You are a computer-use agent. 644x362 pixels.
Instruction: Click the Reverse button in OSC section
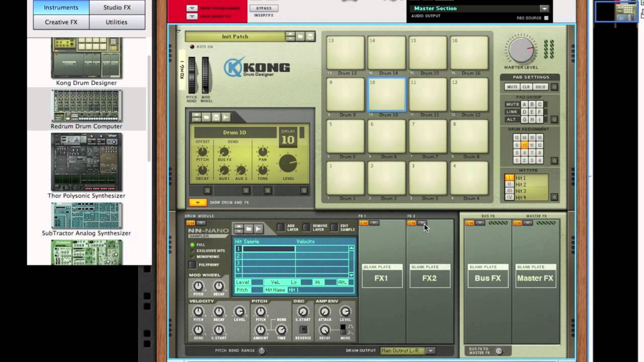point(303,330)
